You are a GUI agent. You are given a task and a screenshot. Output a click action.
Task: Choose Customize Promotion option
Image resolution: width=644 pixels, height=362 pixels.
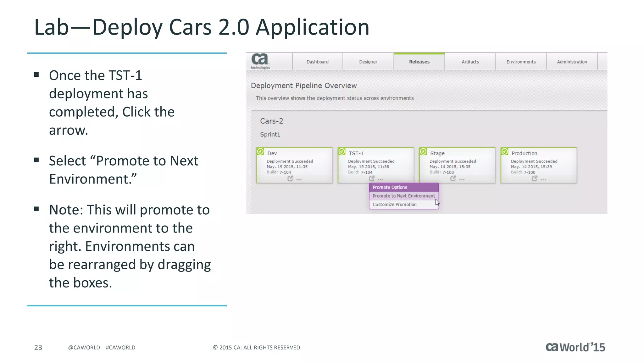tap(404, 204)
